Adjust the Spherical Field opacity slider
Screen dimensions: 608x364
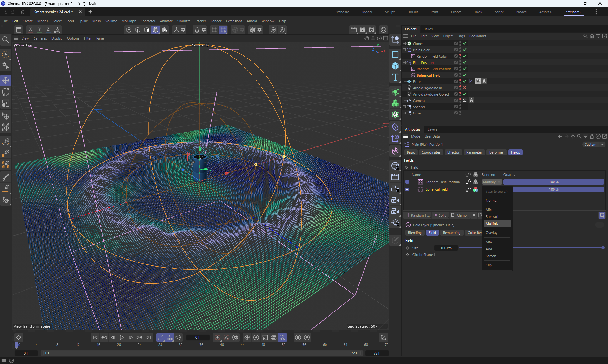click(558, 189)
